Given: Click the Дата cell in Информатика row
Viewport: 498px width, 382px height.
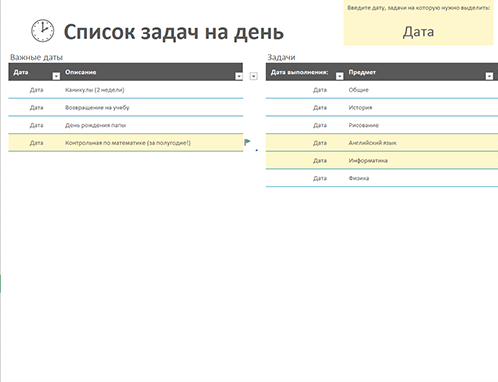Looking at the screenshot, I should click(x=320, y=160).
